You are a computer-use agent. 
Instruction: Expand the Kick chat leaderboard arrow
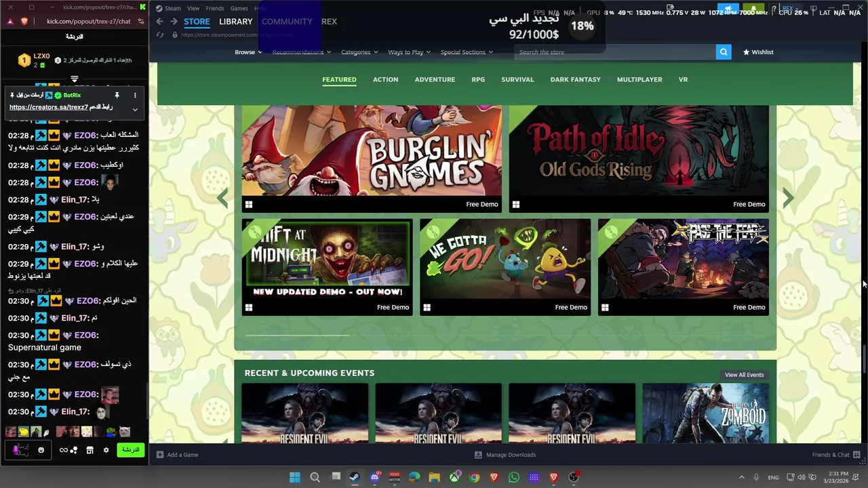click(x=75, y=79)
